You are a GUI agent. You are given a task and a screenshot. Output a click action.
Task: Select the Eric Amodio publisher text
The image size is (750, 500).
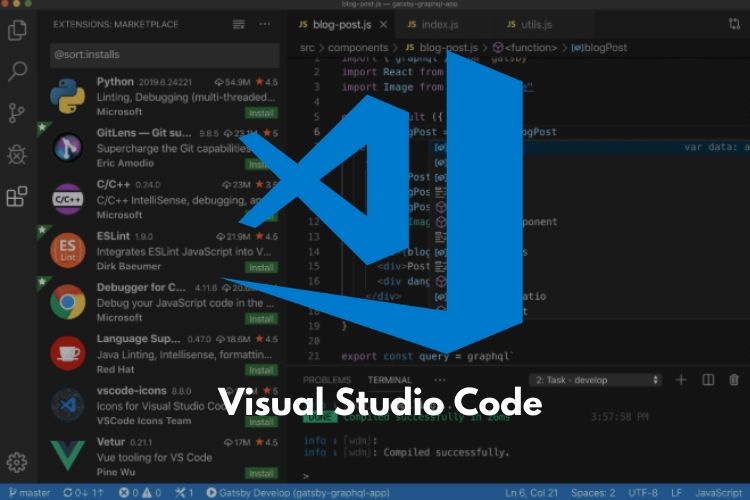point(125,163)
